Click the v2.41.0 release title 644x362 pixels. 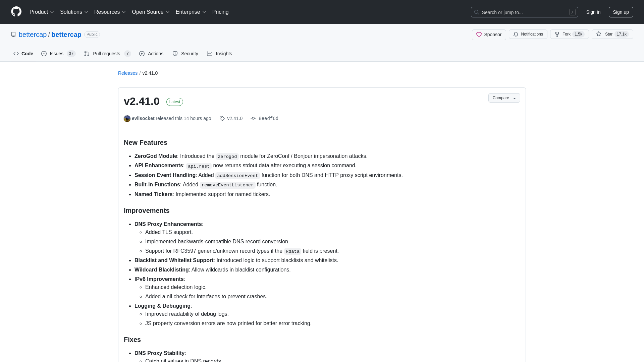pos(142,101)
